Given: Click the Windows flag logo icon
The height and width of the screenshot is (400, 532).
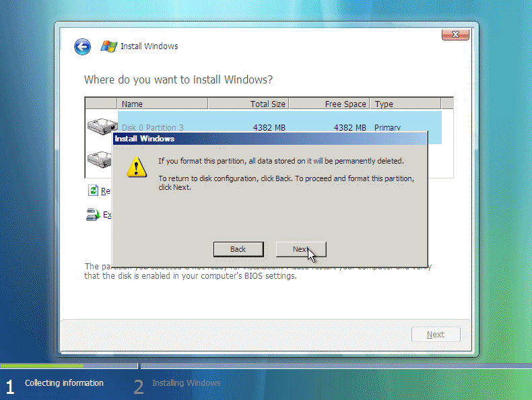Looking at the screenshot, I should point(108,46).
